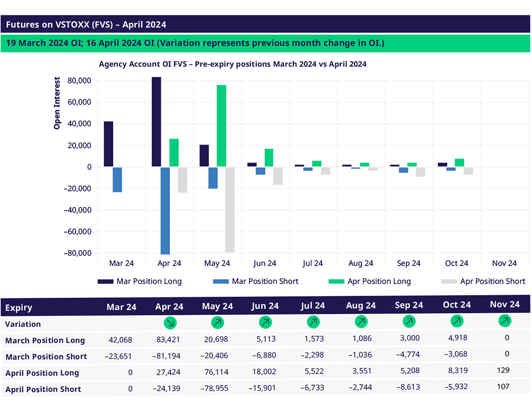Select the Expiry column header
This screenshot has width=532, height=411.
coord(19,308)
